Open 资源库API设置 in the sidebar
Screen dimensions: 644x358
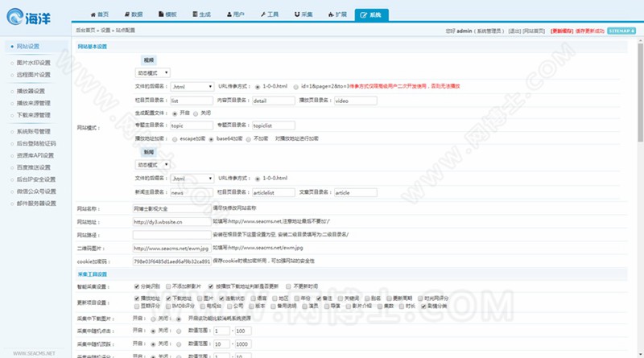pyautogui.click(x=35, y=155)
